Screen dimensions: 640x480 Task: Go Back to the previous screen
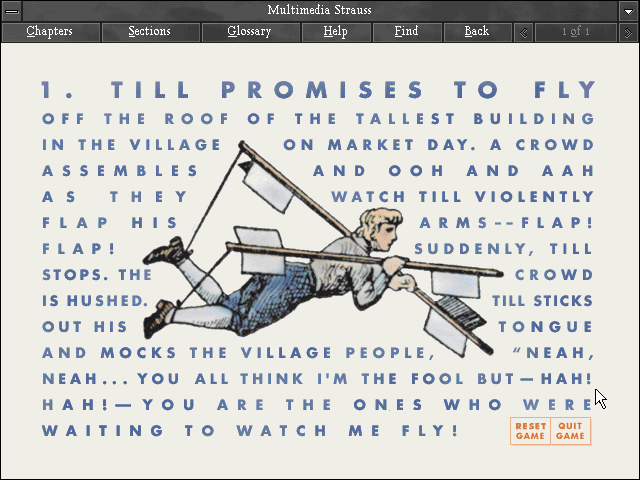coord(477,32)
